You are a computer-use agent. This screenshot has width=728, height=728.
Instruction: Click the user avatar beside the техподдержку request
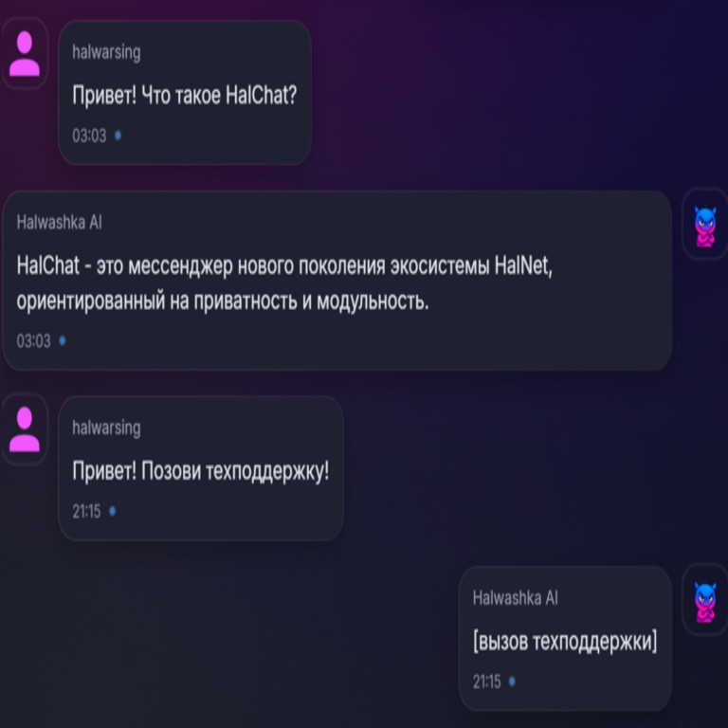point(25,429)
